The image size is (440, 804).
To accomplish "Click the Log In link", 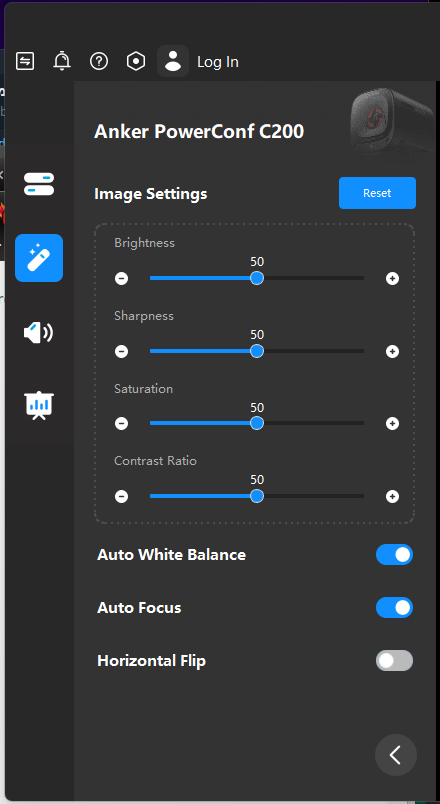I will (x=218, y=62).
